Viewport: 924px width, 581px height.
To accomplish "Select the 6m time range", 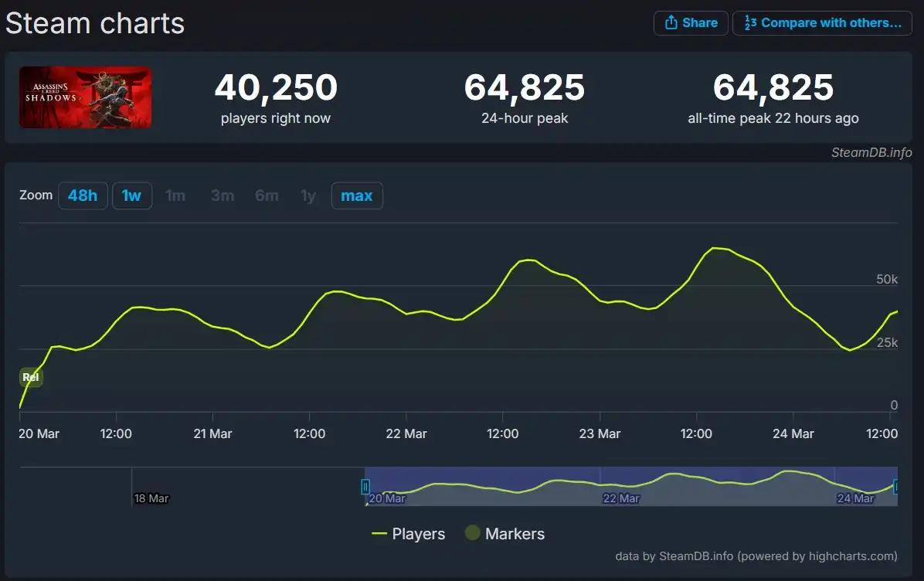I will tap(267, 195).
